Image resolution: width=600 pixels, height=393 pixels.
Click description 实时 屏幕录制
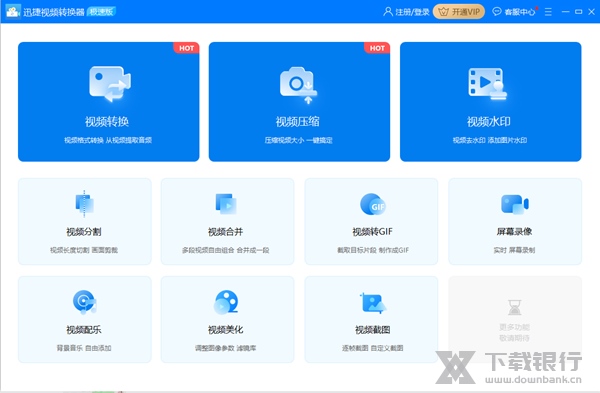click(x=514, y=250)
